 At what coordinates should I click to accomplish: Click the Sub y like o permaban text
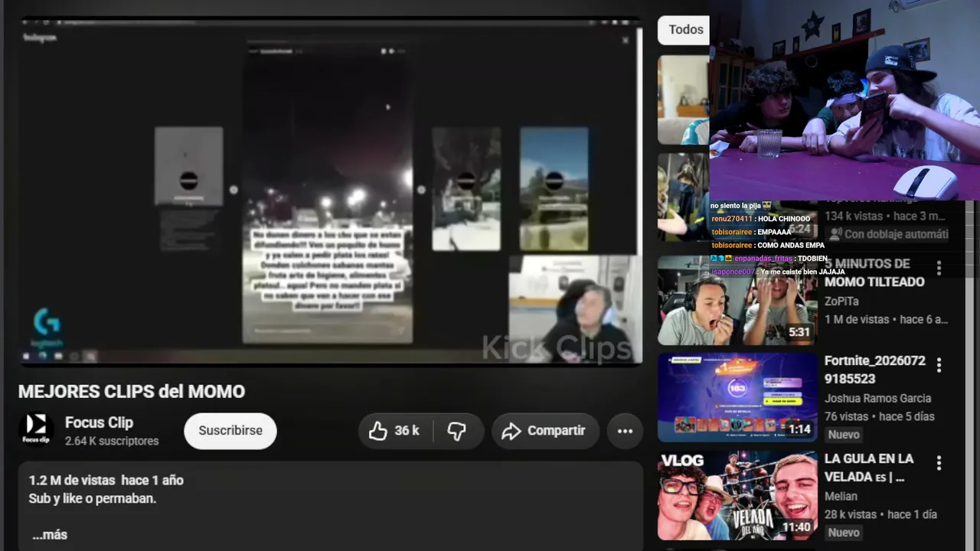93,498
